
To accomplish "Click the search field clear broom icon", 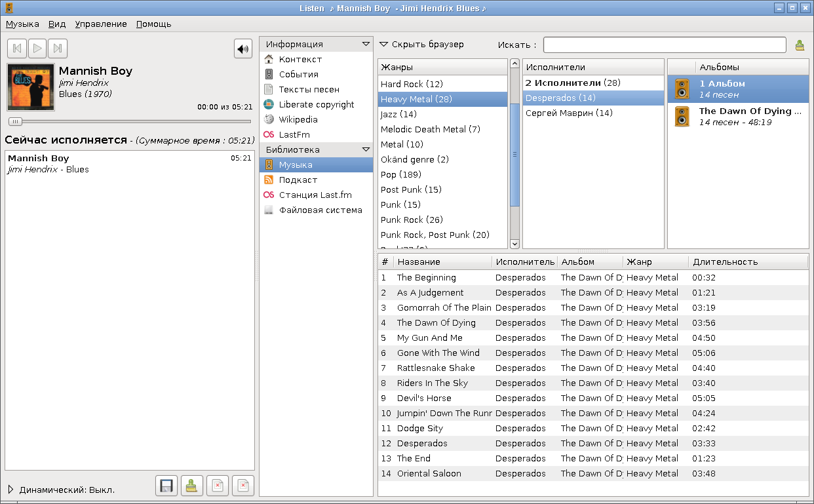I will click(x=800, y=45).
